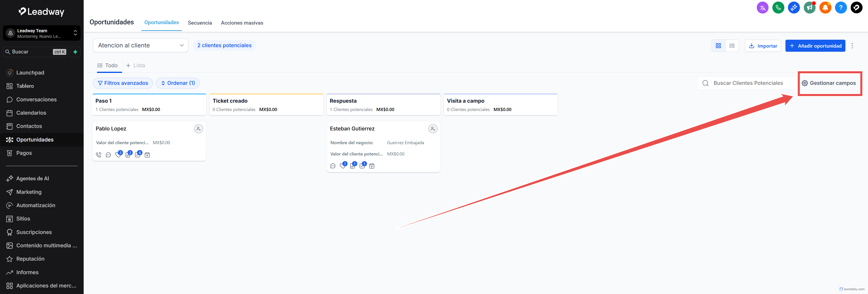This screenshot has height=294, width=868.
Task: Open Filtros avanzados filter panel
Action: [123, 83]
